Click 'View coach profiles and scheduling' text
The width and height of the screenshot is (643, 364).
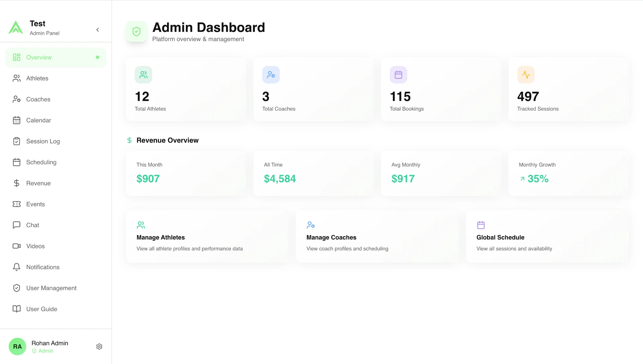coord(347,249)
